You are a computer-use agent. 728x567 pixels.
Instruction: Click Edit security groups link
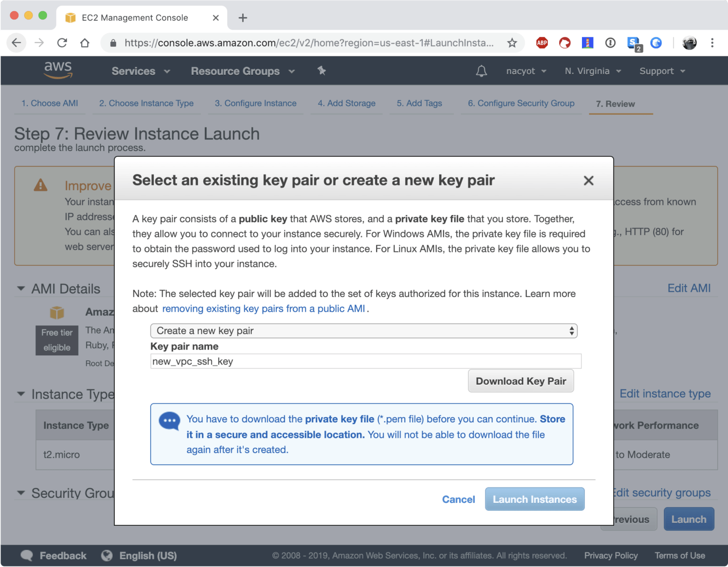pos(662,493)
